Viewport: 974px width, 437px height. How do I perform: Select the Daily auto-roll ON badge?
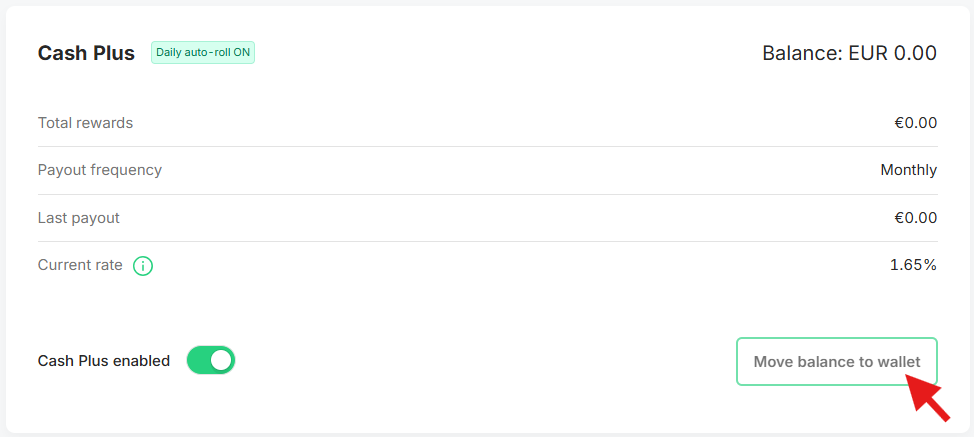point(203,53)
